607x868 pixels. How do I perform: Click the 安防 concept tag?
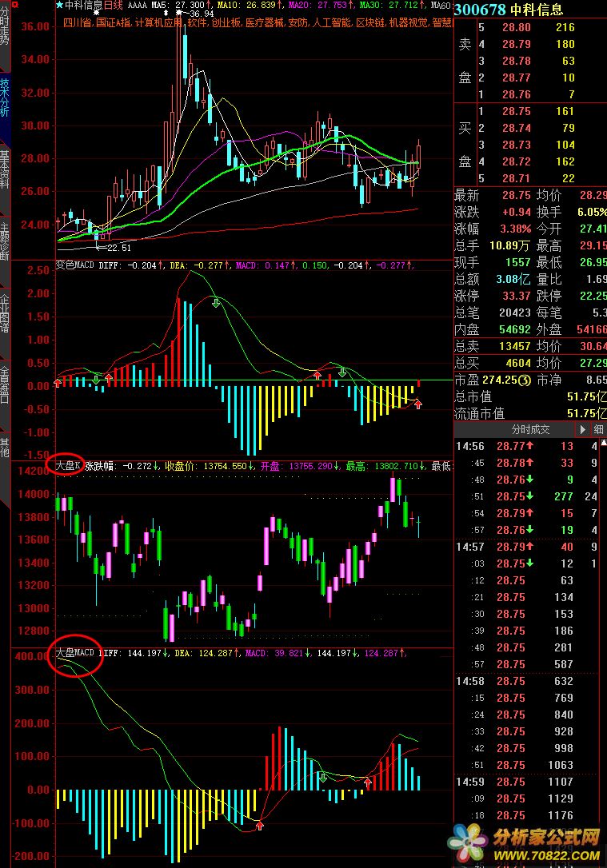[x=298, y=22]
